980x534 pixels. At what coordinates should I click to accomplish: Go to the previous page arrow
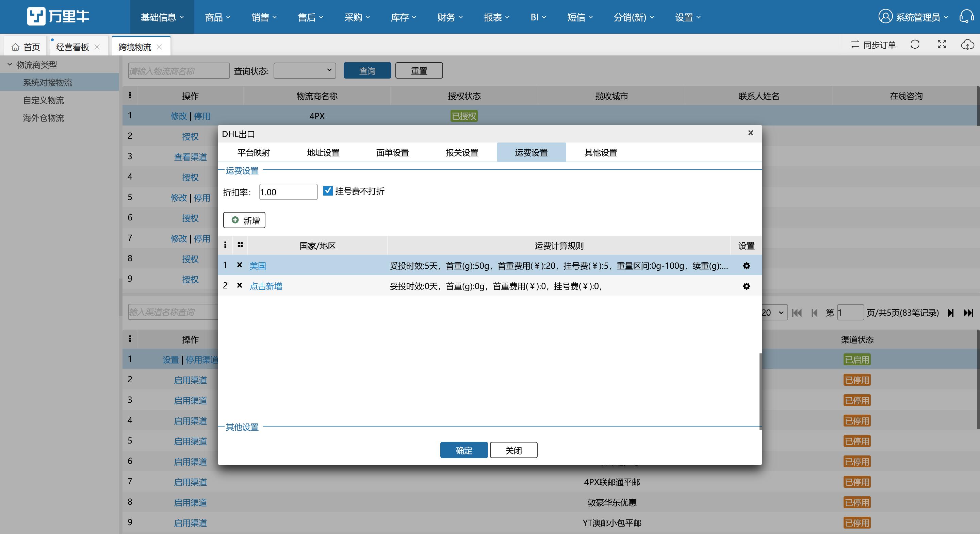click(814, 313)
